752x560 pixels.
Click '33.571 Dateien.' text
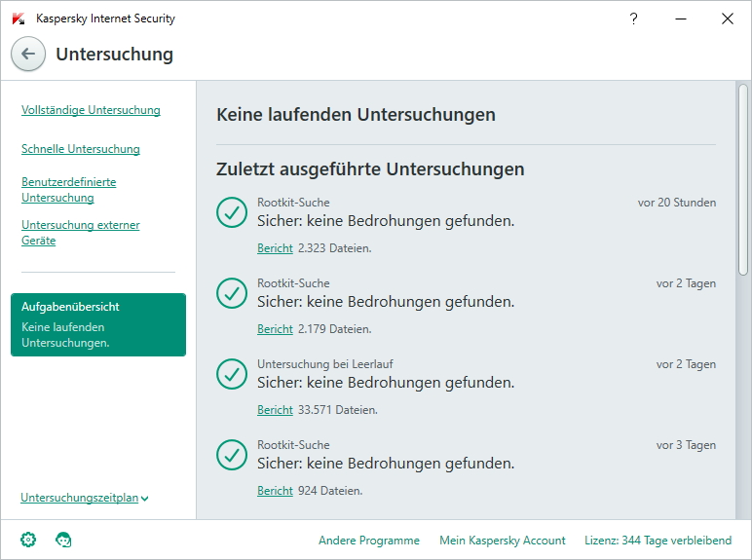point(338,410)
